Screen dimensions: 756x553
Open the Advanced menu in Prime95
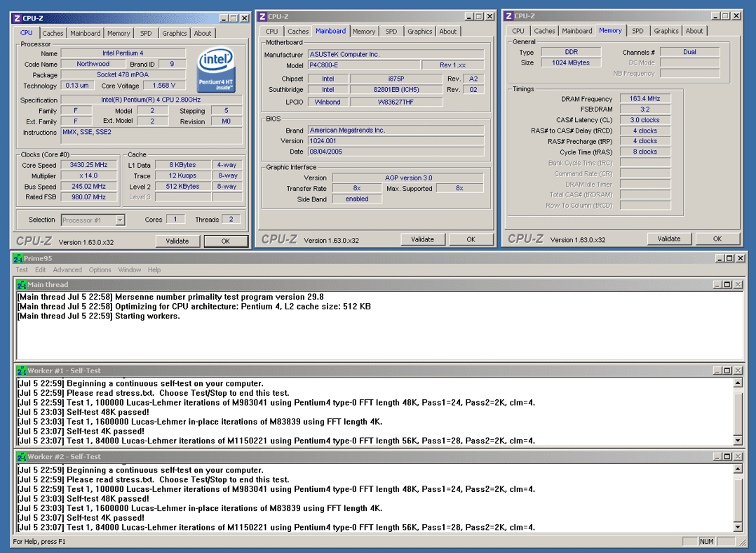coord(67,269)
